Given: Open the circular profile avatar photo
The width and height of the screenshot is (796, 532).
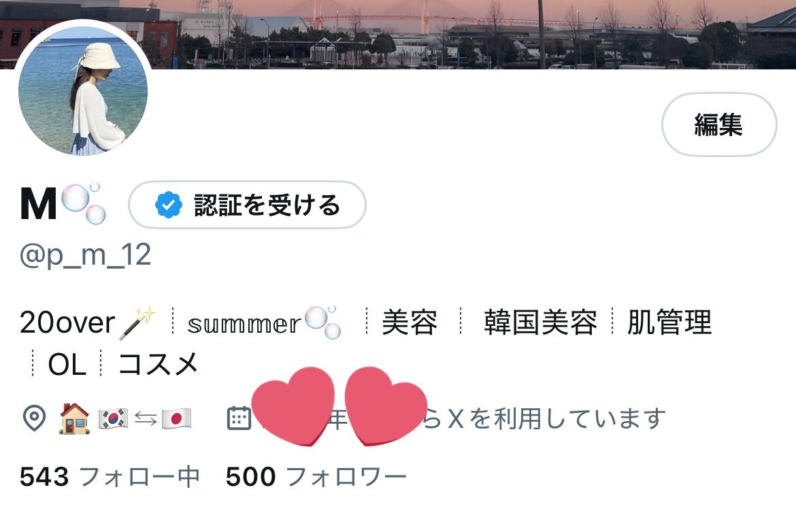Looking at the screenshot, I should tap(83, 90).
